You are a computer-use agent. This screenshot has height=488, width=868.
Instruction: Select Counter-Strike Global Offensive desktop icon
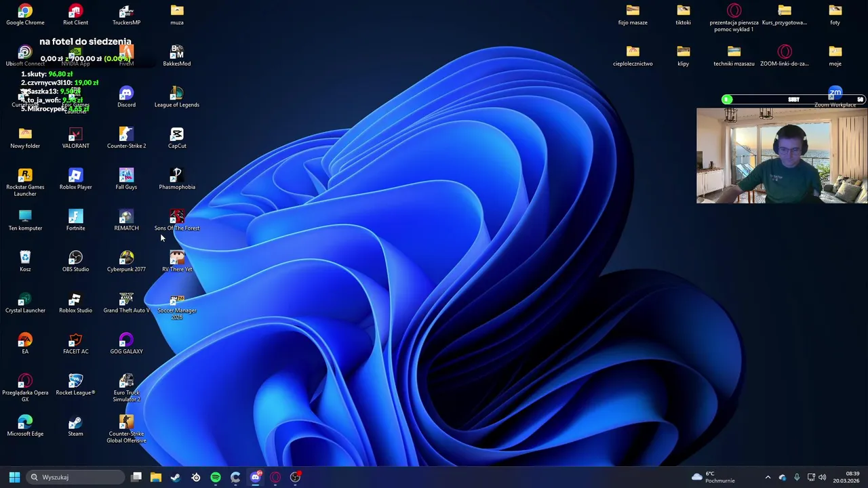(x=126, y=430)
